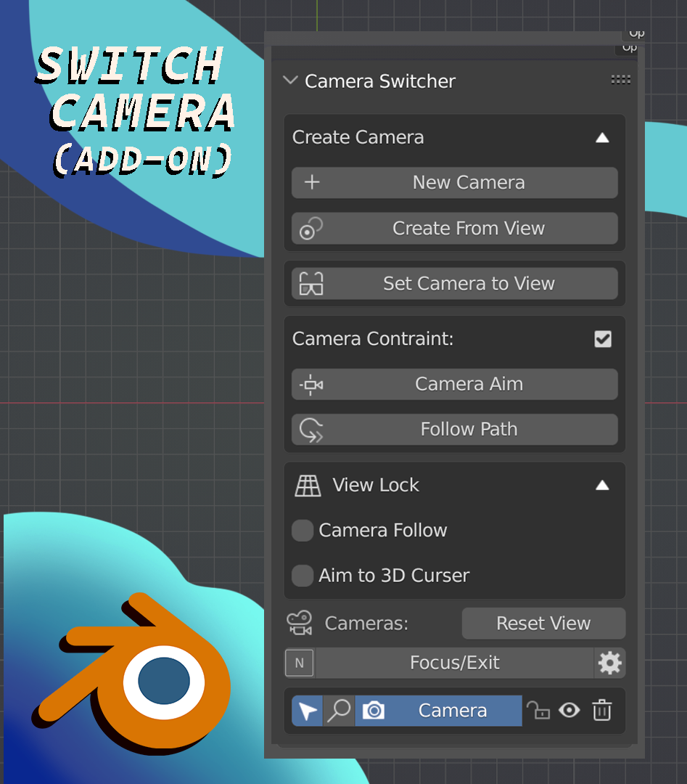687x784 pixels.
Task: Collapse the View Lock section triangle
Action: [602, 485]
